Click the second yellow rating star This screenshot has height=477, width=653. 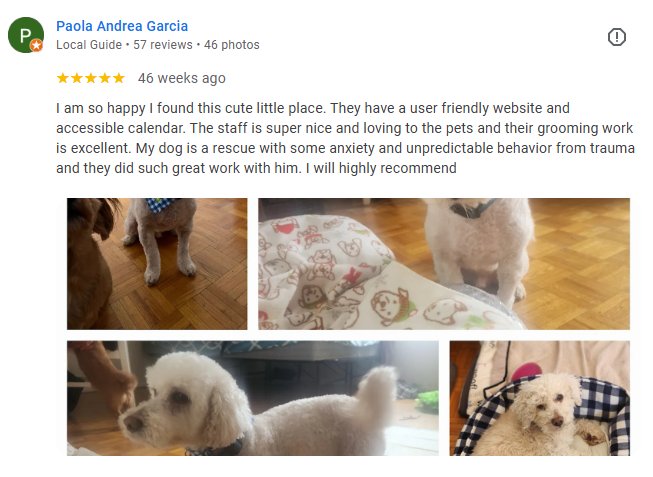[77, 78]
